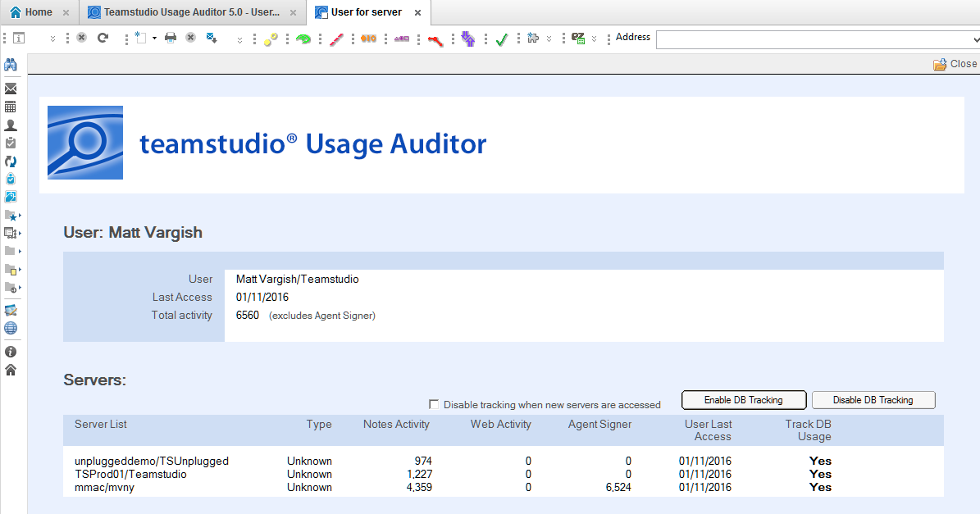
Task: Click the info circle sidebar icon
Action: 11,352
